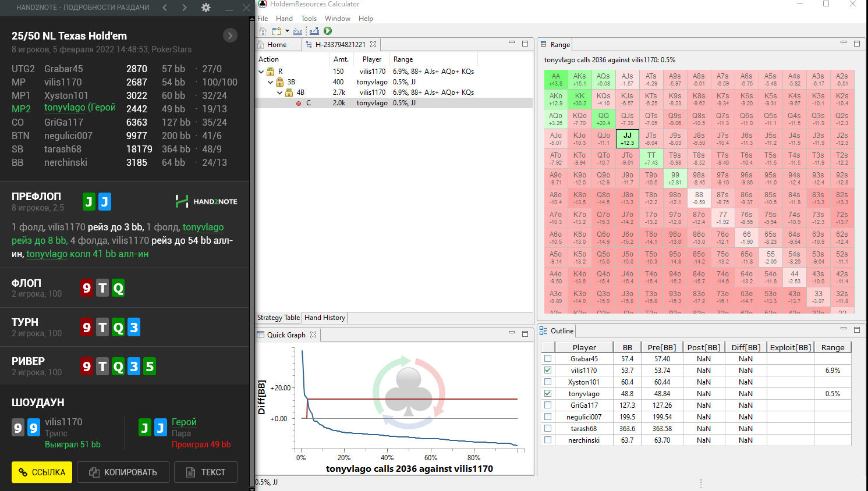The image size is (868, 491).
Task: Switch to the Strategy Table tab
Action: coord(279,318)
